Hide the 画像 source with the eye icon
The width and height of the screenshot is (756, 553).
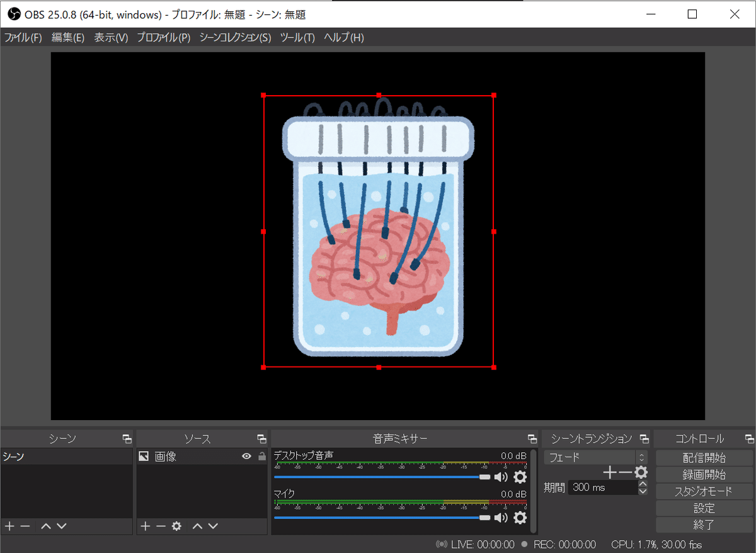pyautogui.click(x=247, y=457)
